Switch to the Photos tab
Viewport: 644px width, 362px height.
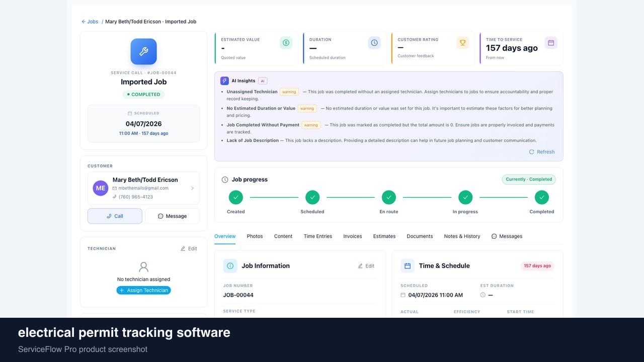(255, 236)
